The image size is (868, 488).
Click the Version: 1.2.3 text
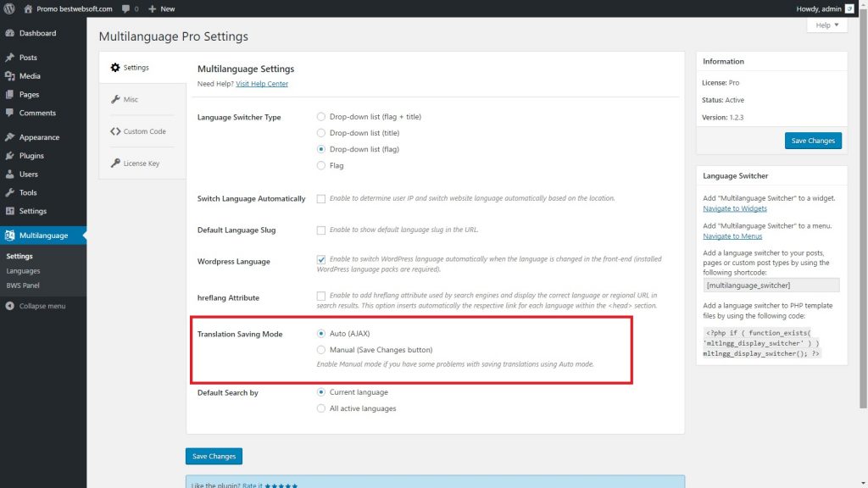click(x=722, y=117)
